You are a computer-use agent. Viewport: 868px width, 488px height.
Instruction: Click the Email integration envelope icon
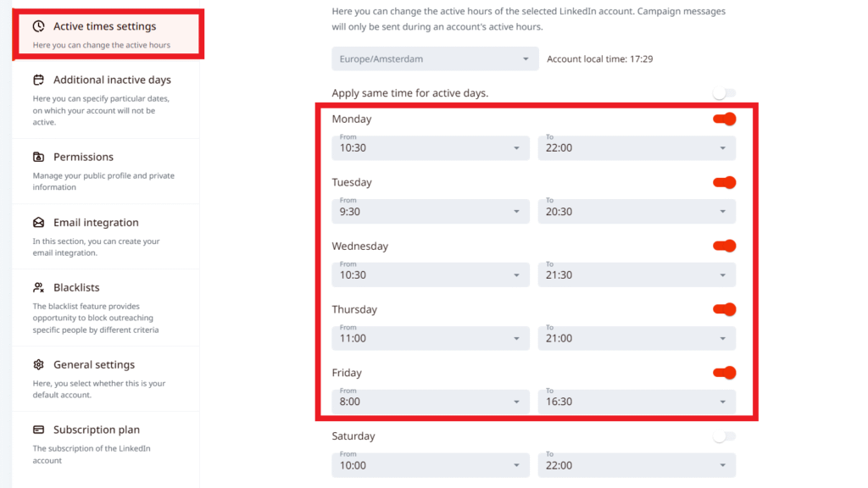point(39,223)
